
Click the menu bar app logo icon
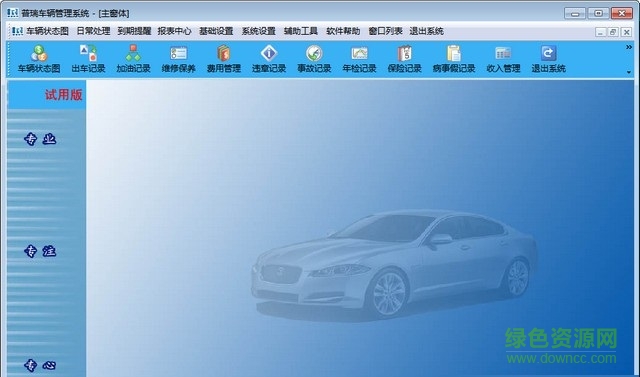coord(17,31)
